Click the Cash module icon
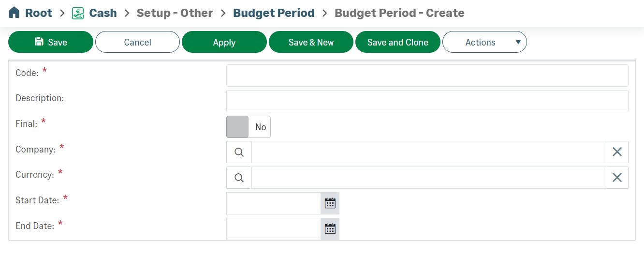The width and height of the screenshot is (644, 259). (x=78, y=13)
